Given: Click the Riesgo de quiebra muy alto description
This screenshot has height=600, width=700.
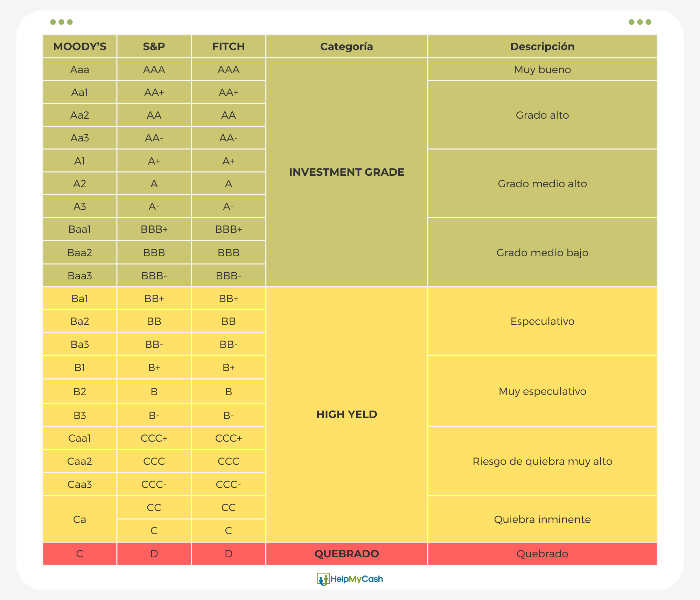Looking at the screenshot, I should (x=542, y=461).
